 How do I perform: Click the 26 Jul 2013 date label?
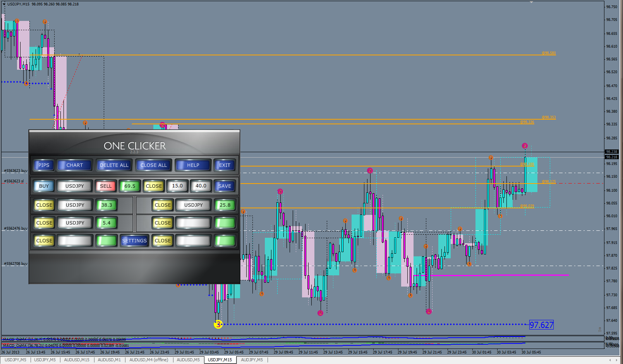pos(10,352)
